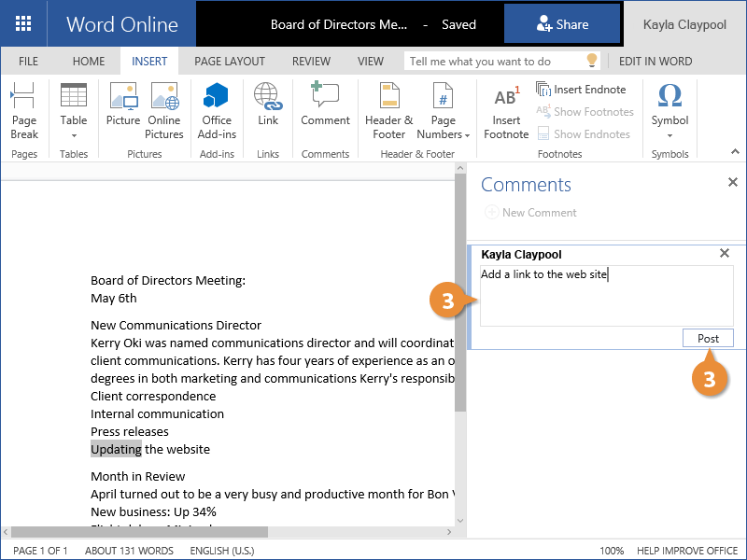Image resolution: width=747 pixels, height=560 pixels.
Task: Open the app launcher waffle icon
Action: [23, 24]
